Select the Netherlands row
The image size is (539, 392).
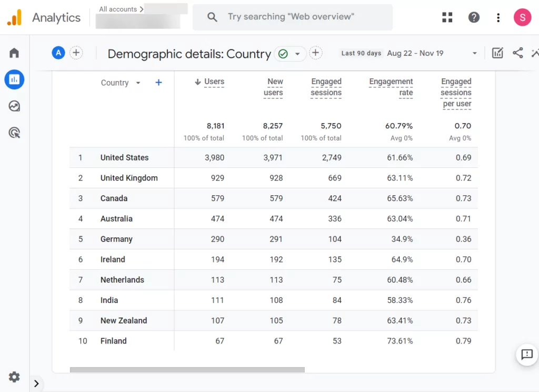(274, 280)
